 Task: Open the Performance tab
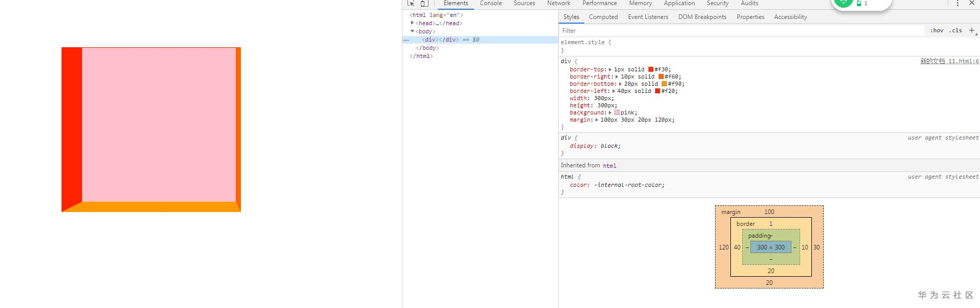pos(599,3)
